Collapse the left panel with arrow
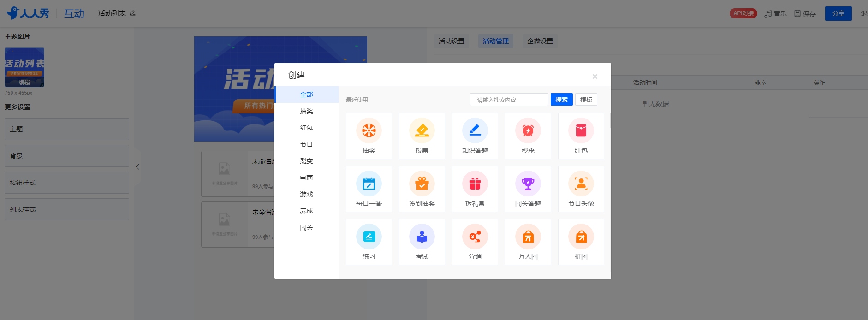868x320 pixels. (x=137, y=167)
